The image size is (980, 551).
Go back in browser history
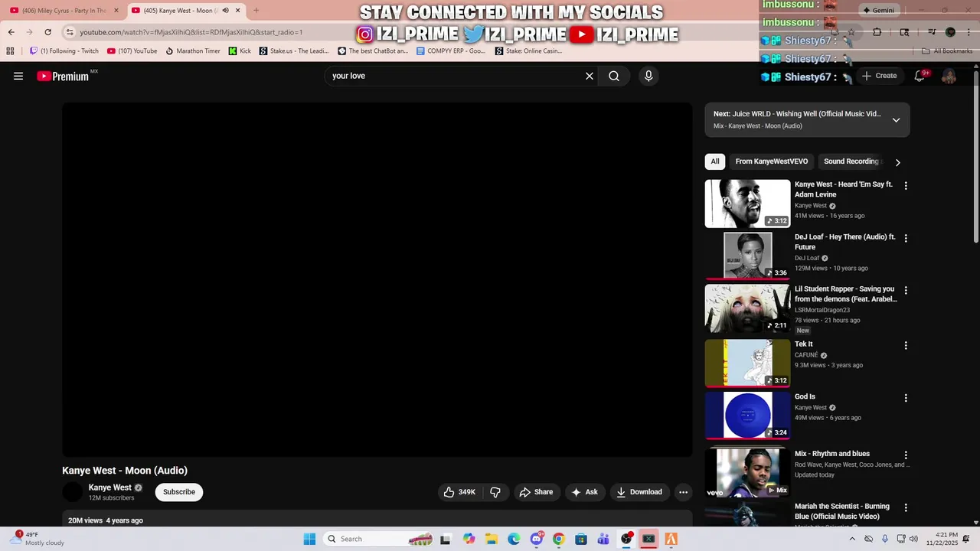[11, 32]
